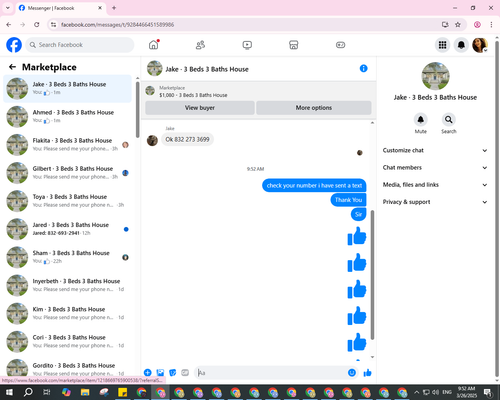Image resolution: width=500 pixels, height=400 pixels.
Task: Open Sham - 3 Beds 3 Baths House chat
Action: (x=68, y=257)
